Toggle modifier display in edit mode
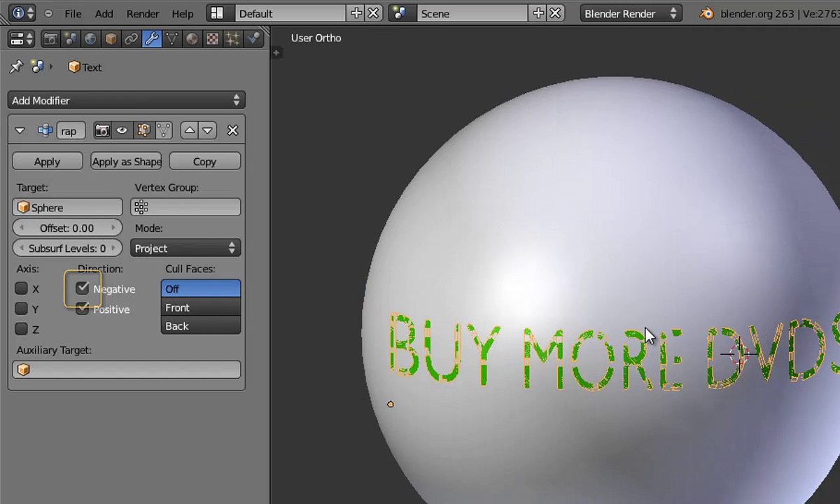Image resolution: width=840 pixels, height=504 pixels. (x=143, y=130)
